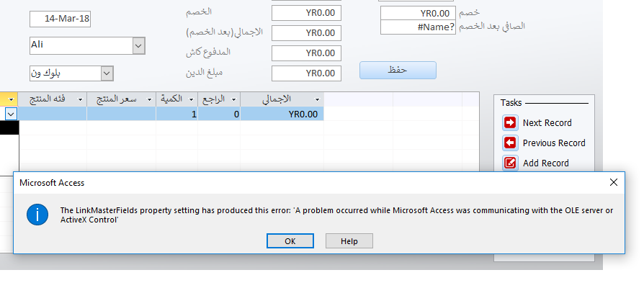Click the Previous Record arrow icon
This screenshot has height=306, width=644.
click(510, 143)
